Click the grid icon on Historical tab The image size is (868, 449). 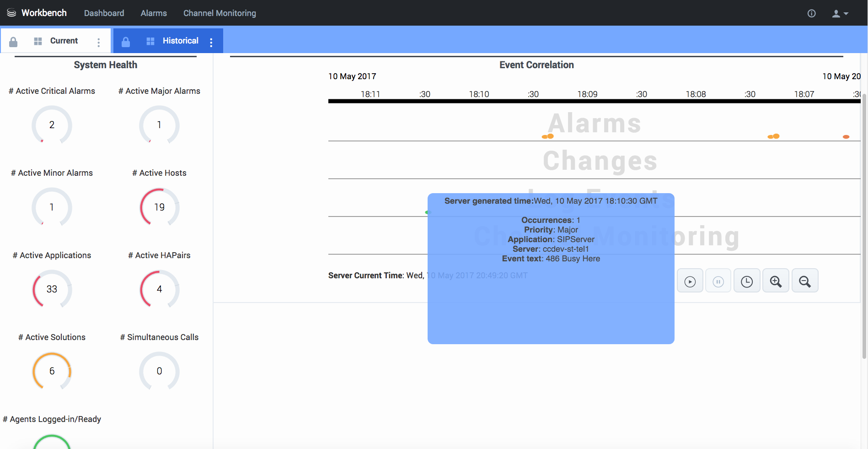(150, 41)
